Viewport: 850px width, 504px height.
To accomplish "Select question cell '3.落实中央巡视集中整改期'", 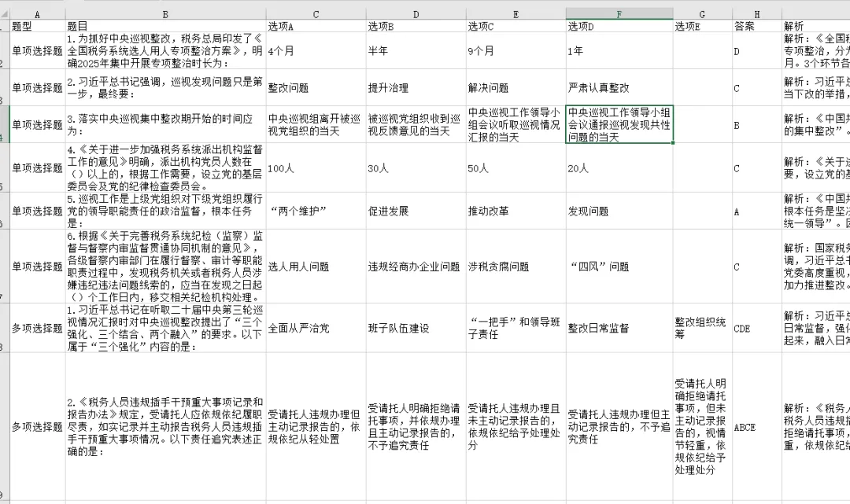I will (x=165, y=124).
